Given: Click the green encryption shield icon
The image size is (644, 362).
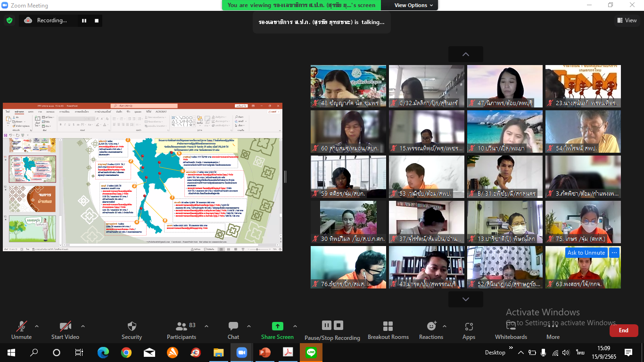Looking at the screenshot, I should coord(9,20).
